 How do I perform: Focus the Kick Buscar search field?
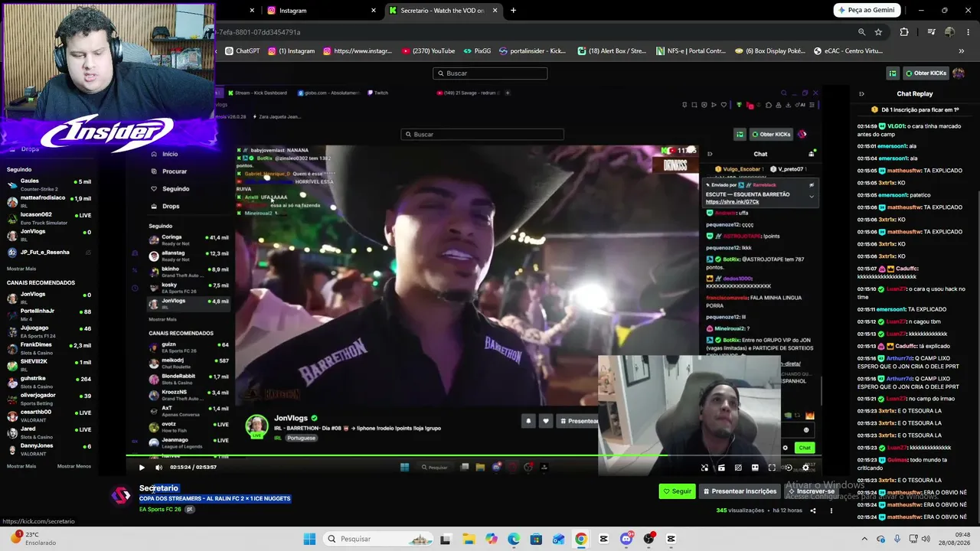pyautogui.click(x=490, y=73)
